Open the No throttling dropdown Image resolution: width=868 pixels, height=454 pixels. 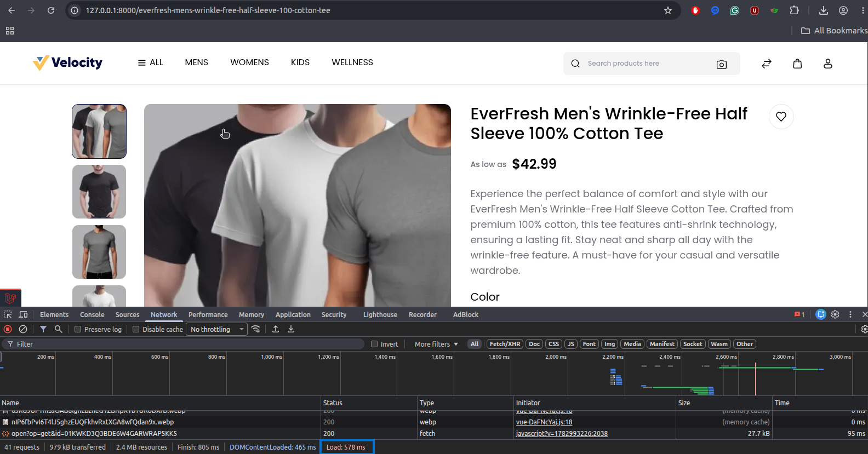(217, 329)
